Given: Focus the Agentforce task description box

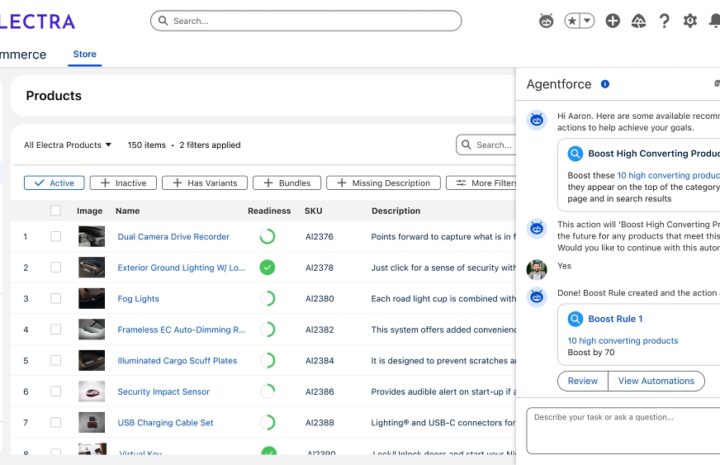Looking at the screenshot, I should click(623, 431).
